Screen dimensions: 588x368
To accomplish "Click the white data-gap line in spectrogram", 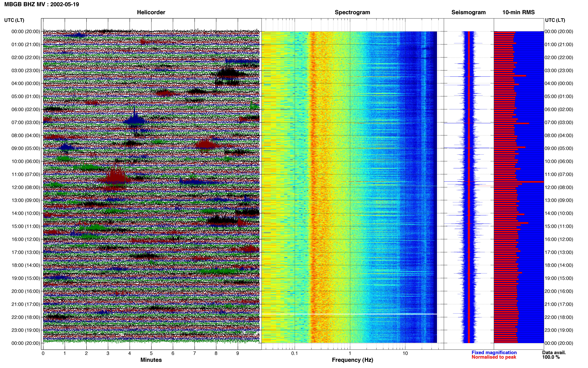I will click(349, 314).
